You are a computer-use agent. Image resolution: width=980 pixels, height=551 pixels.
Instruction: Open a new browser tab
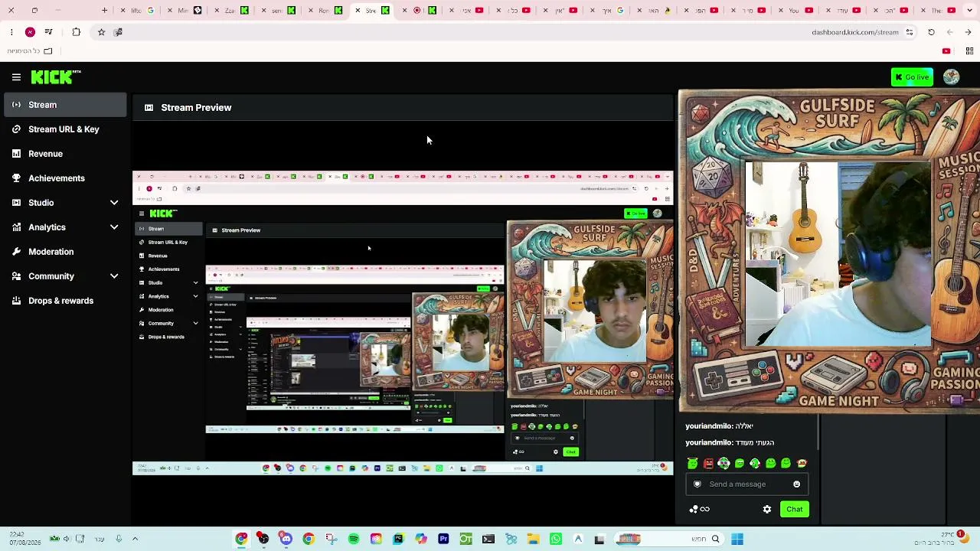click(104, 11)
